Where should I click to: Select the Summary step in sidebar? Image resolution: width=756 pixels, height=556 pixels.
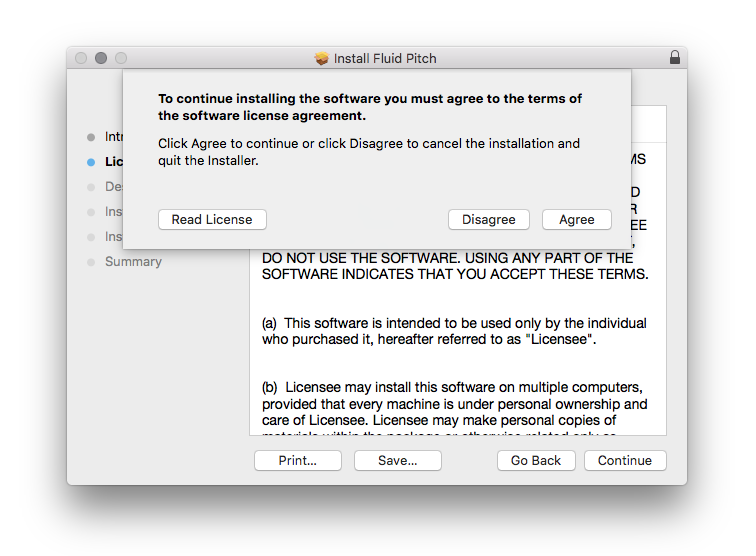coord(133,261)
